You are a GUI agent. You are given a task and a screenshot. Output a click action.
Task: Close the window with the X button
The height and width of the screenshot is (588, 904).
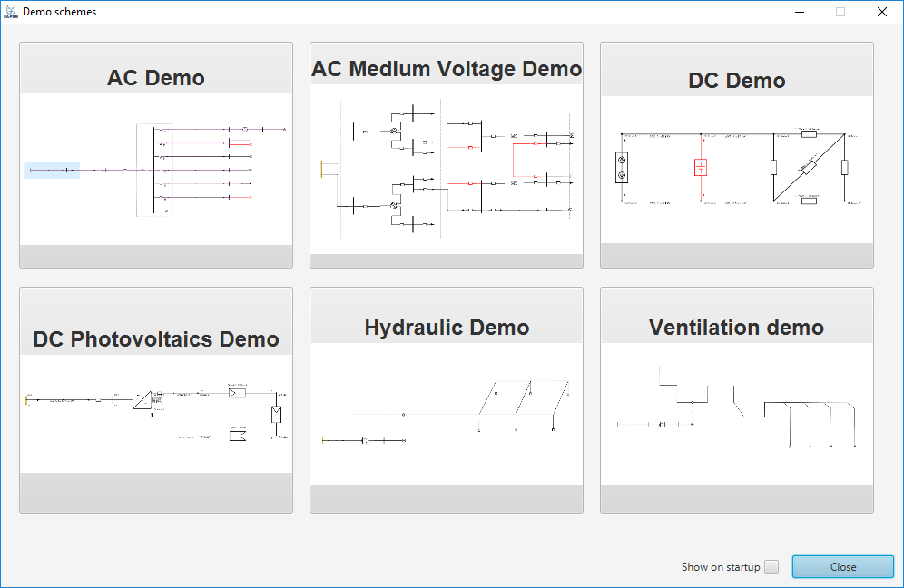point(882,12)
